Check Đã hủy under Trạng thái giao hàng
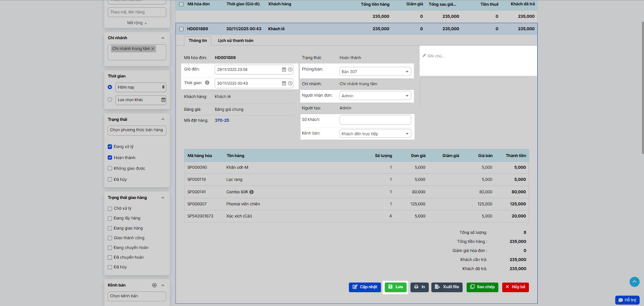 tap(110, 267)
